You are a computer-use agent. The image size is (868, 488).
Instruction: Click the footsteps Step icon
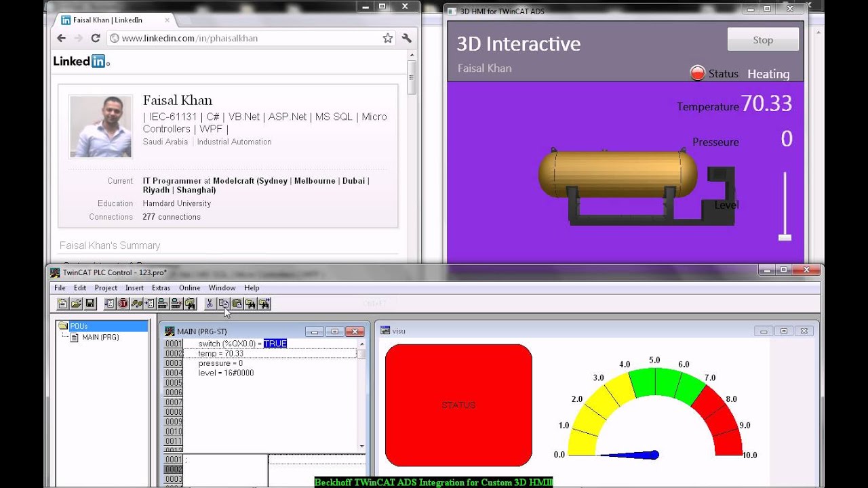136,304
